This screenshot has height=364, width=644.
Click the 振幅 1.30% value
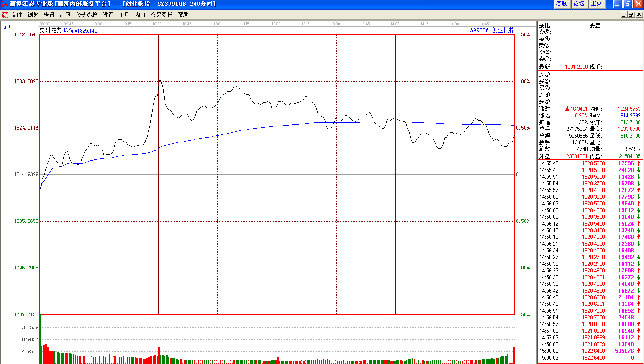(581, 122)
